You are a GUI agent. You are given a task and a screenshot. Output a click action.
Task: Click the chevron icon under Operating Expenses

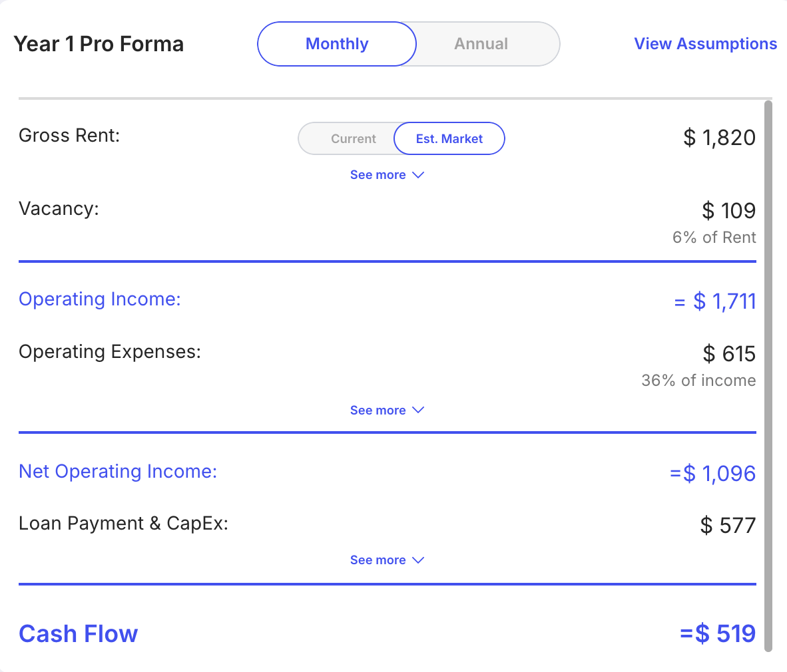point(418,411)
